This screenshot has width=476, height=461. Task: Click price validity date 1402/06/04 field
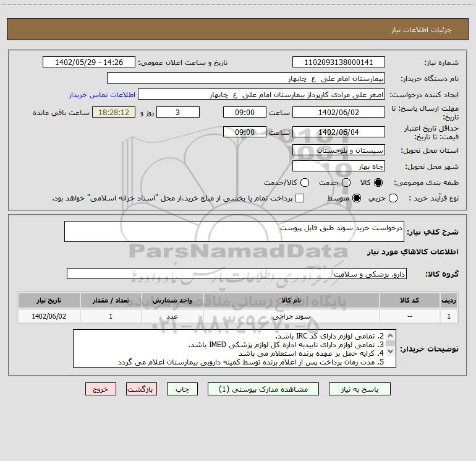[339, 132]
